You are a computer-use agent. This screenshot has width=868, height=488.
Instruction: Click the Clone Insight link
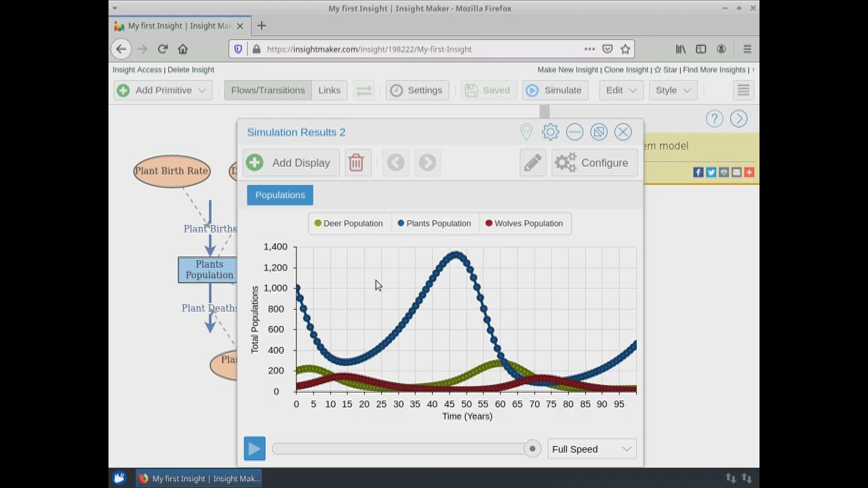(626, 70)
